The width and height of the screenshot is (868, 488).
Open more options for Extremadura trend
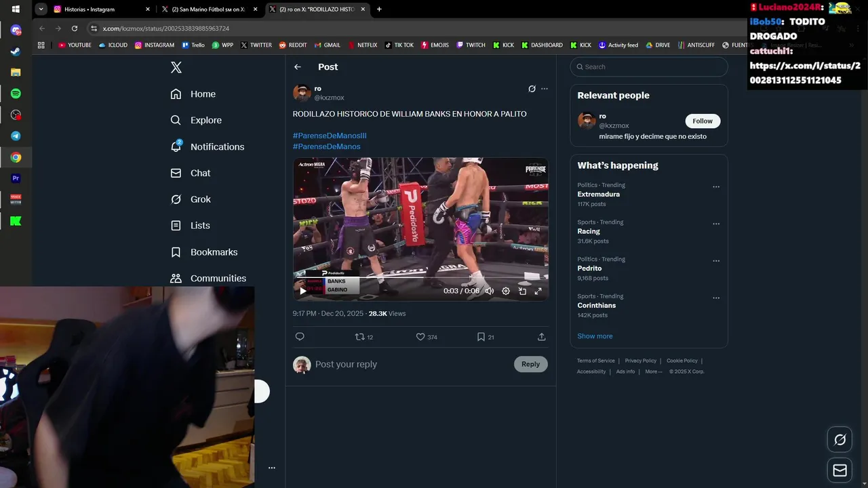pos(716,187)
